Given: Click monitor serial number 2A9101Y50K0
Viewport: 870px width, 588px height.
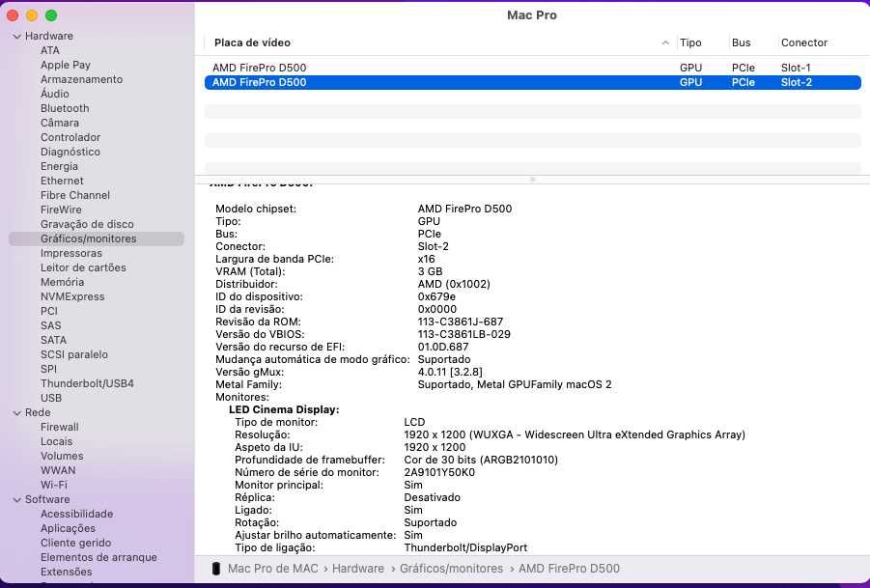Looking at the screenshot, I should click(x=439, y=472).
